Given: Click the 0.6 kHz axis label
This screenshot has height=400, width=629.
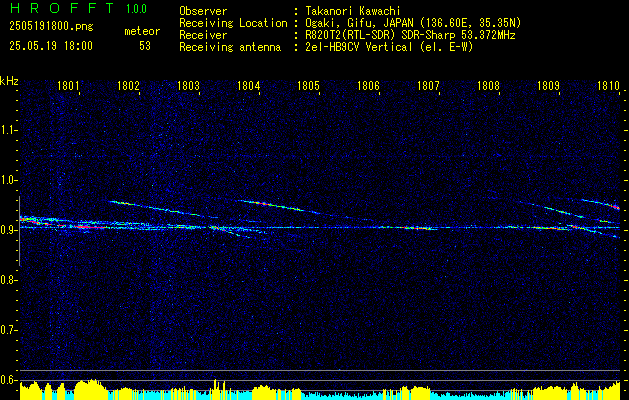Looking at the screenshot, I should click(x=7, y=380).
